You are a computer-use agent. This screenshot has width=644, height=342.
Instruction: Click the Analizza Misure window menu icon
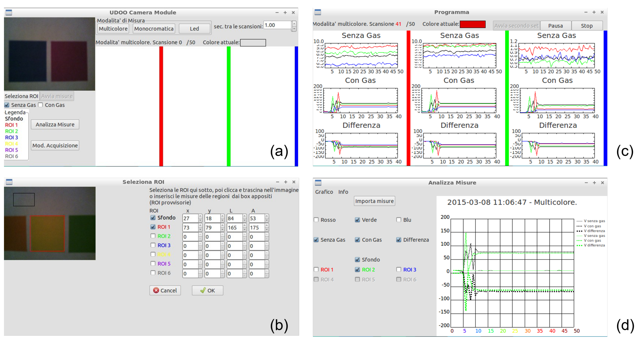[x=318, y=183]
